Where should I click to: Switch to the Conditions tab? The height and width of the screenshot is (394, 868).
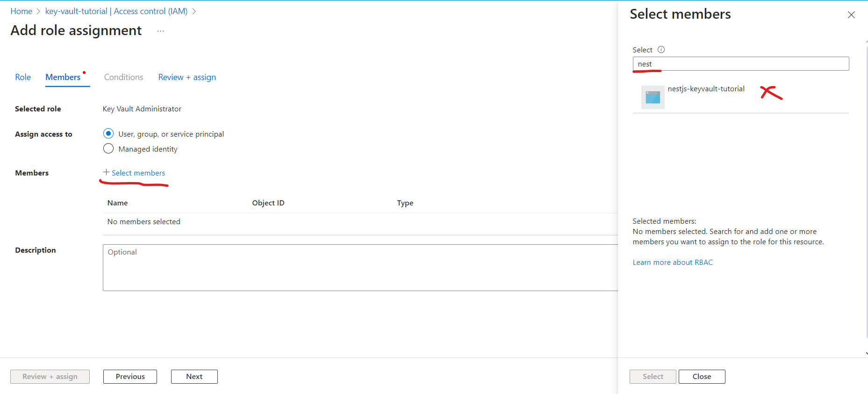tap(123, 77)
